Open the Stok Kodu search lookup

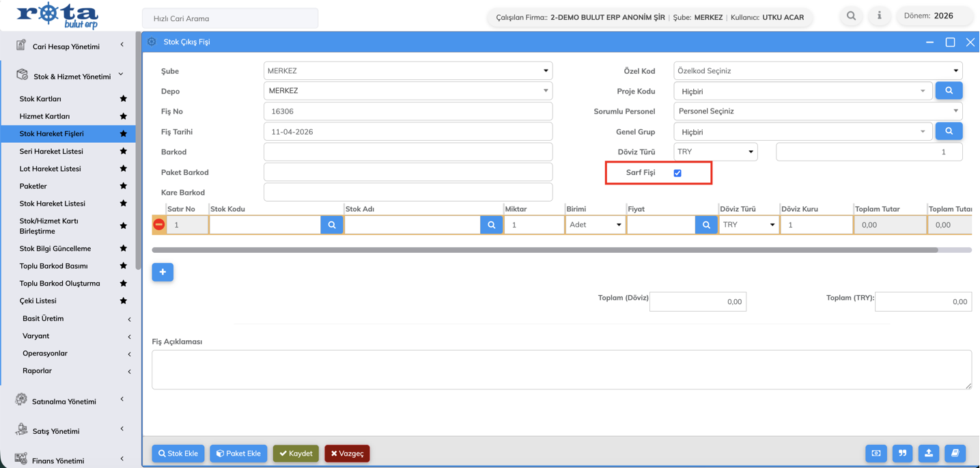331,225
